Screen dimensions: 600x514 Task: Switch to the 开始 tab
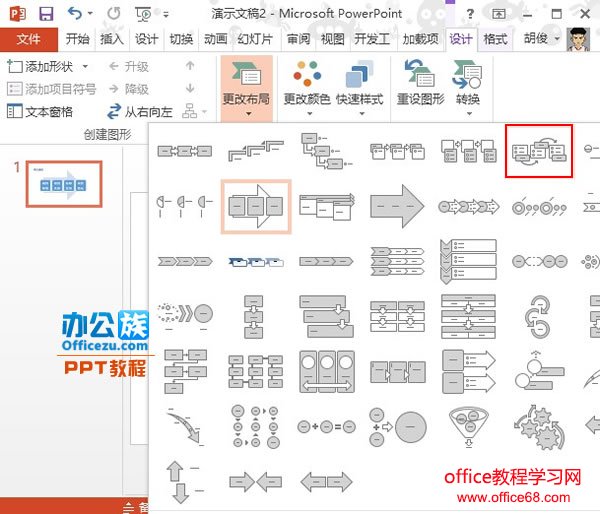77,39
